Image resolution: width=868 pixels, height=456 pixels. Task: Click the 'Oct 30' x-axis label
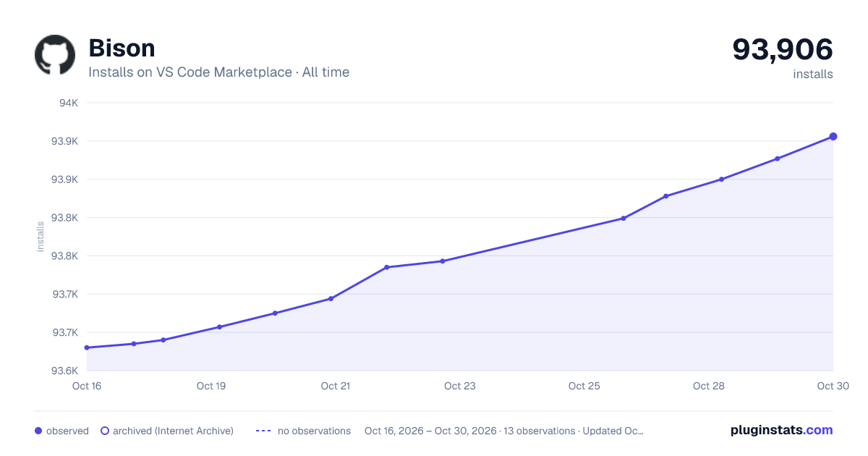click(832, 386)
